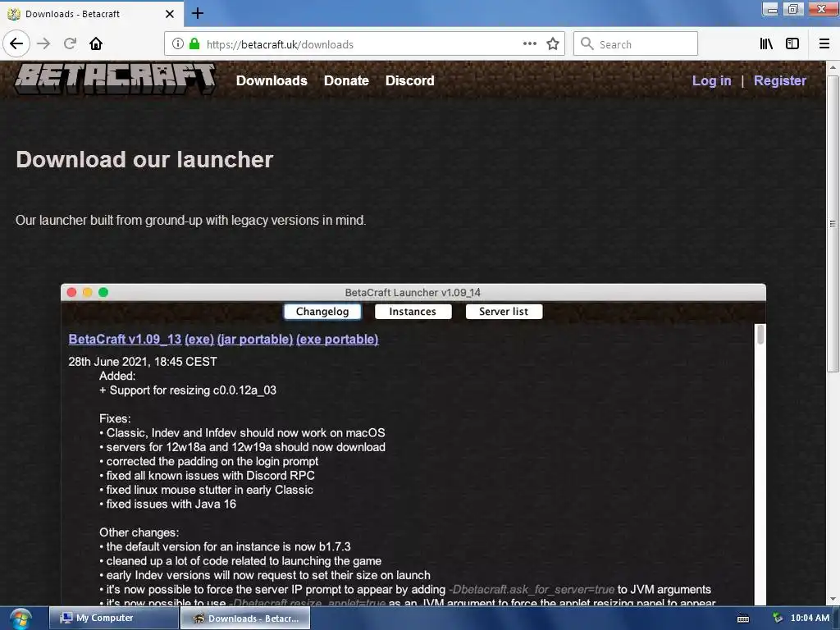Select the Changelog tab button
Viewport: 840px width, 630px height.
(x=322, y=311)
